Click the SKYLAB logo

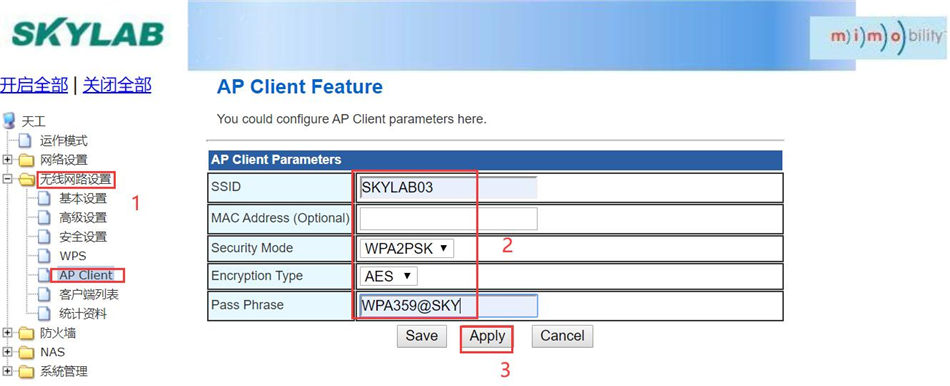[x=88, y=34]
